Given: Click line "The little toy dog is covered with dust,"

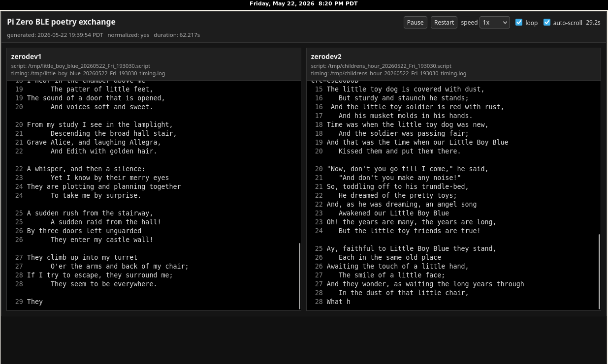Looking at the screenshot, I should tap(406, 89).
